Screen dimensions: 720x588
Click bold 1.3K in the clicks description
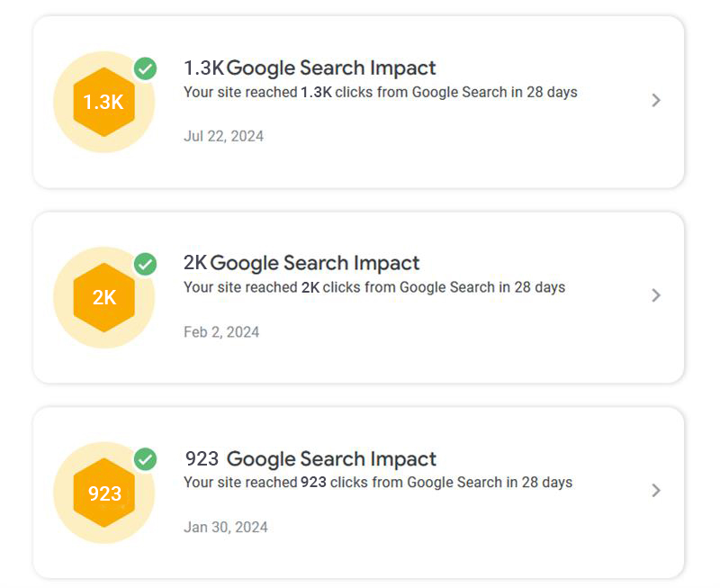click(x=315, y=92)
